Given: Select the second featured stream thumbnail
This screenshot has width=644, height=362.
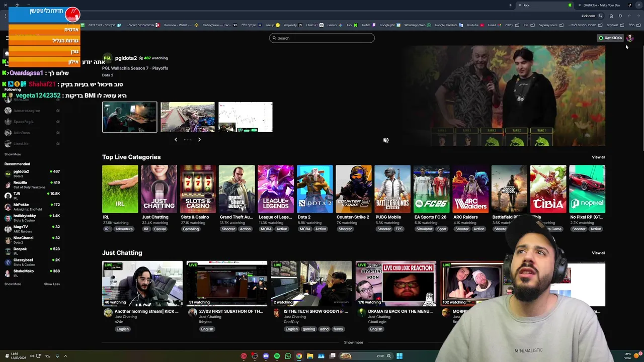Looking at the screenshot, I should [188, 117].
